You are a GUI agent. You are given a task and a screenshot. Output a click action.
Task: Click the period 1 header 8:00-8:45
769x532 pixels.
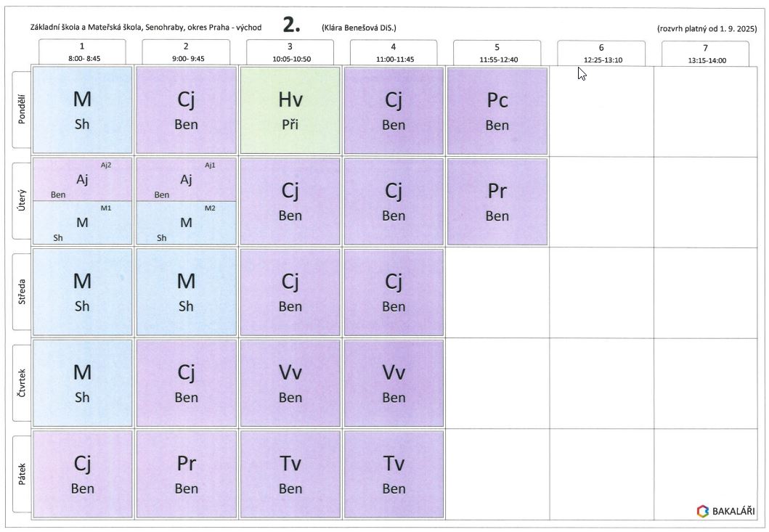coord(82,53)
